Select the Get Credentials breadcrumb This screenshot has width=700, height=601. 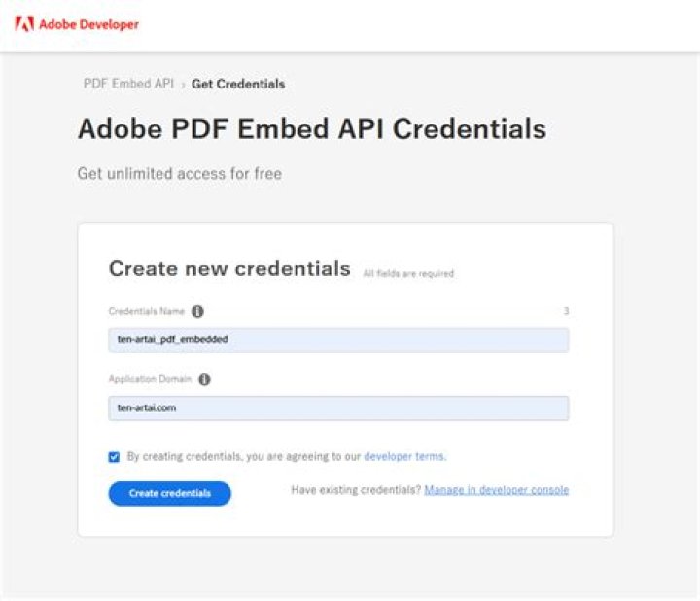(x=238, y=84)
